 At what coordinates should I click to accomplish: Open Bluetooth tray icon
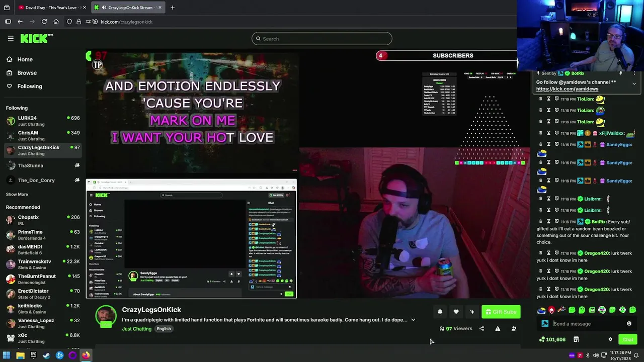[x=588, y=355]
